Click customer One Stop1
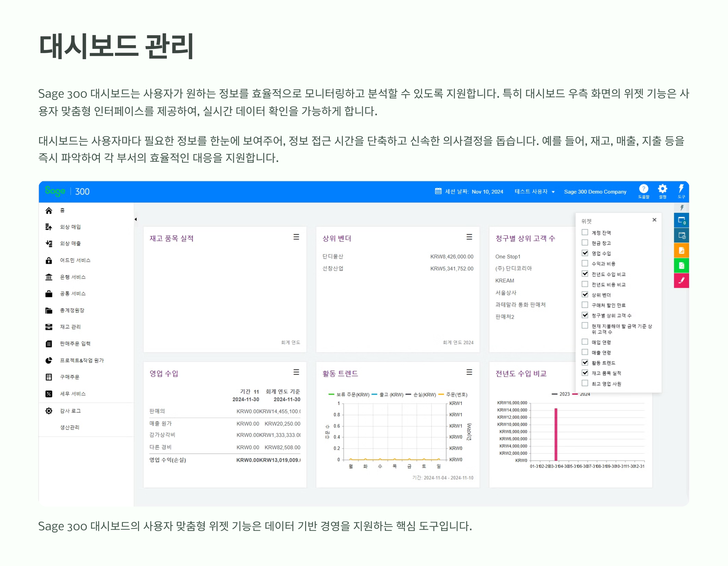This screenshot has height=566, width=728. tap(508, 257)
